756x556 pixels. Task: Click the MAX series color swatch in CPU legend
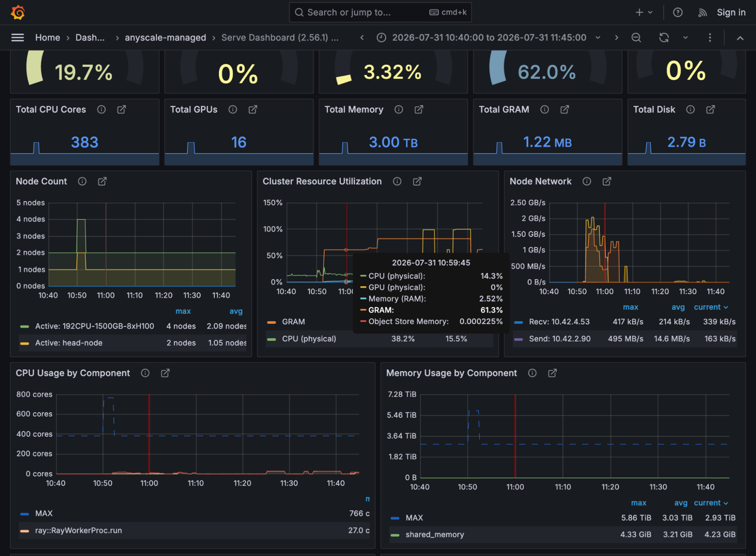(25, 514)
